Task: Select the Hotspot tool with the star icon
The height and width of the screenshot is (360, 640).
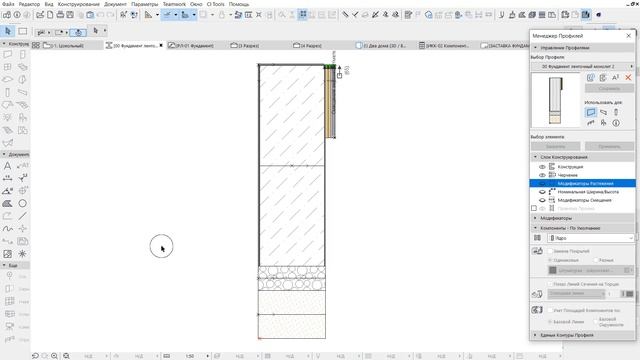Action: (x=22, y=254)
